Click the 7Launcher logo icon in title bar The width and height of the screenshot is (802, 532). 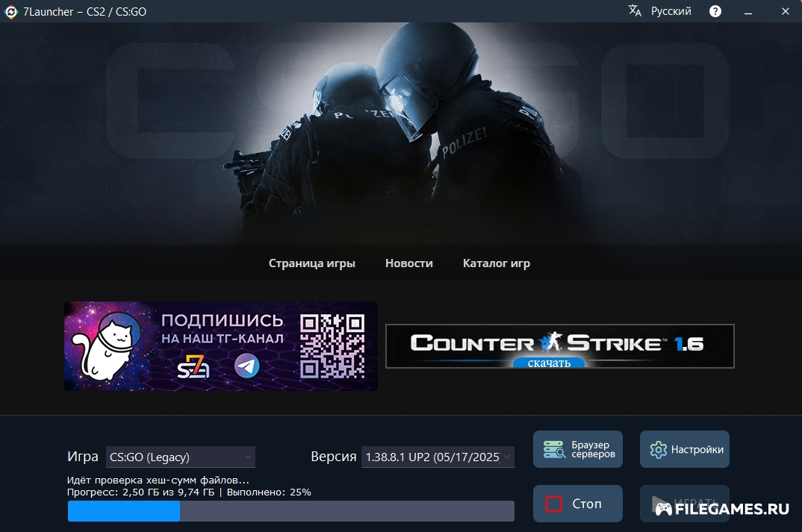[x=10, y=11]
